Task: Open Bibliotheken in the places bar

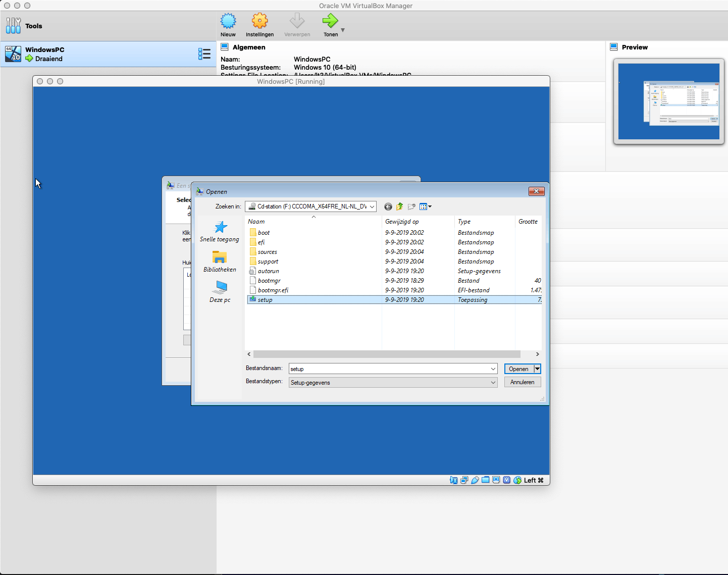Action: click(x=220, y=262)
